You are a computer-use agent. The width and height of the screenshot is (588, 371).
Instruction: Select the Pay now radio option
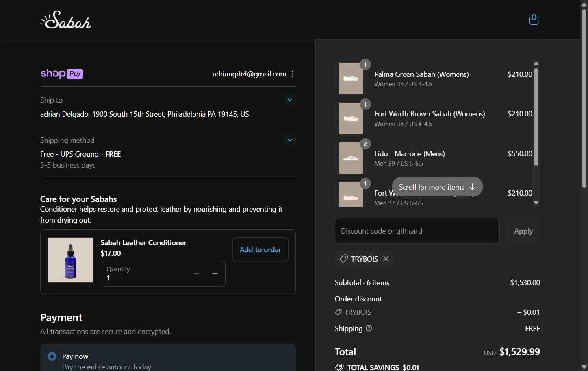coord(52,356)
